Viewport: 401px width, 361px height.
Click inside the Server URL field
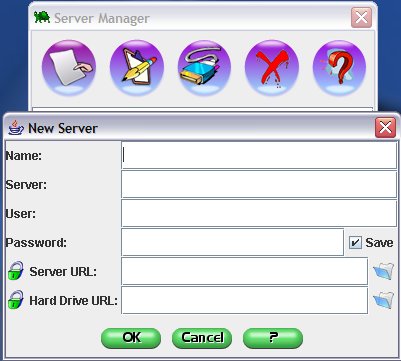pos(245,271)
